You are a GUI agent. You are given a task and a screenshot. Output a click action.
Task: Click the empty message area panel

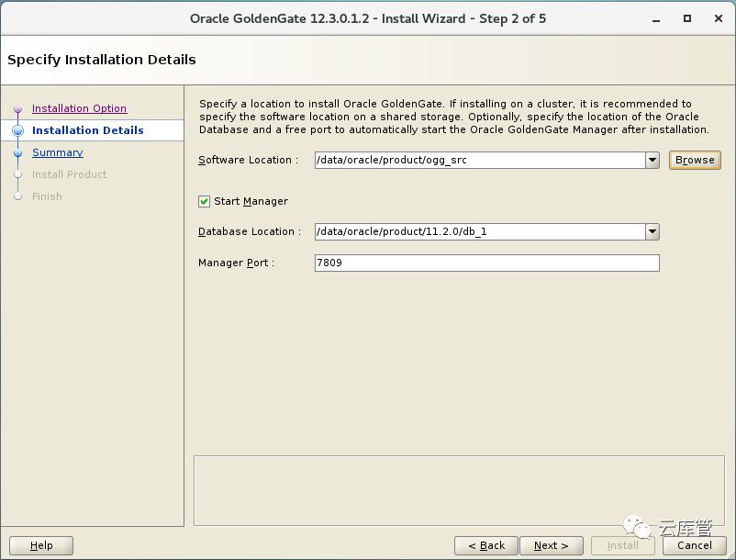(459, 490)
